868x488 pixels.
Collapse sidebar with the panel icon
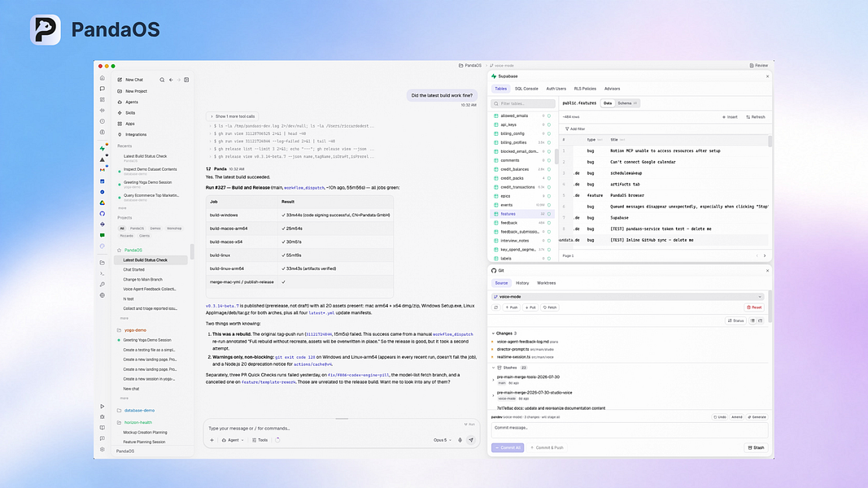click(186, 80)
